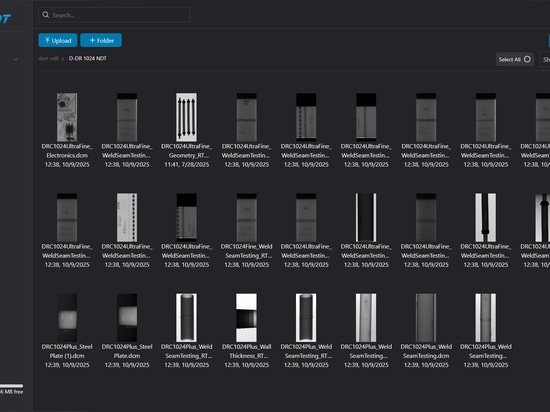Go to the durr-ndt breadcrumb link

tap(48, 59)
